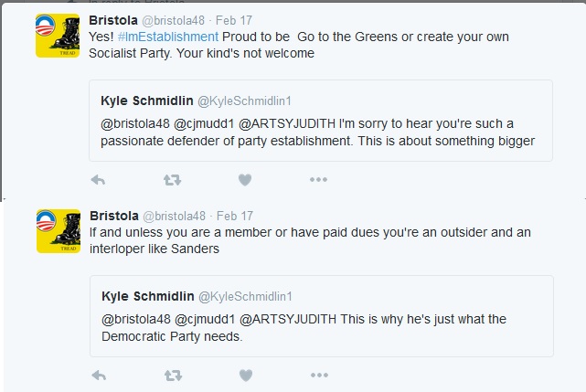Open more options on first tweet

(317, 180)
